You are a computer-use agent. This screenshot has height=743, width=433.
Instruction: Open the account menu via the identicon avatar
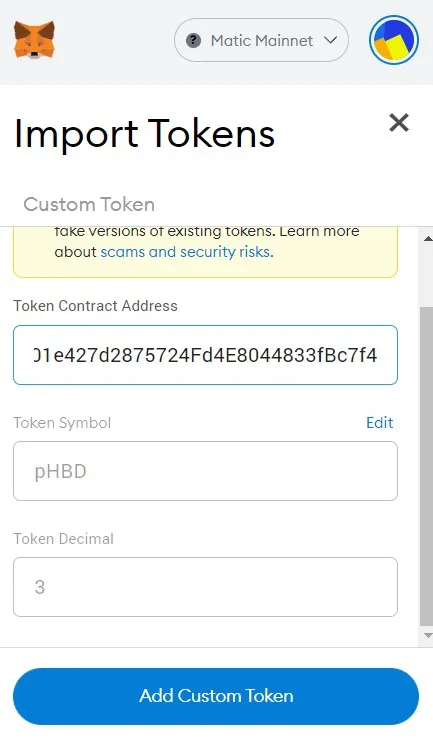394,40
